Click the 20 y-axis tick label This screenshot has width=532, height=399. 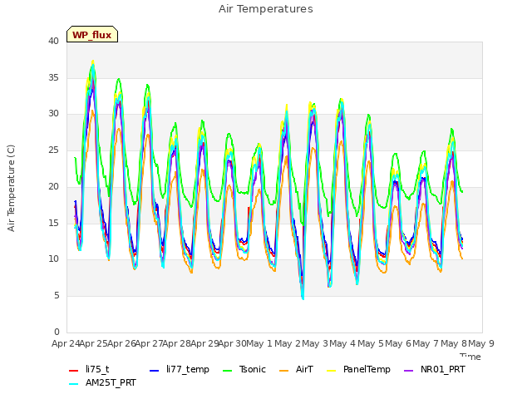pyautogui.click(x=53, y=186)
